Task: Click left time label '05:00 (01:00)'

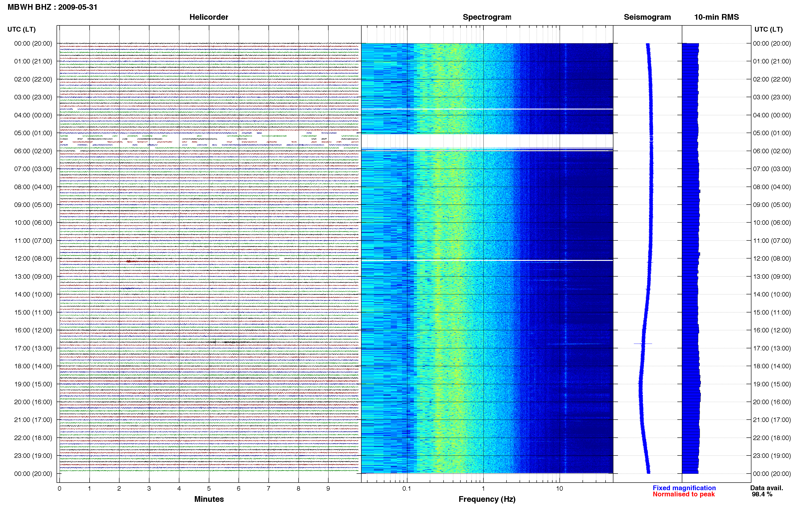Action: (x=33, y=133)
